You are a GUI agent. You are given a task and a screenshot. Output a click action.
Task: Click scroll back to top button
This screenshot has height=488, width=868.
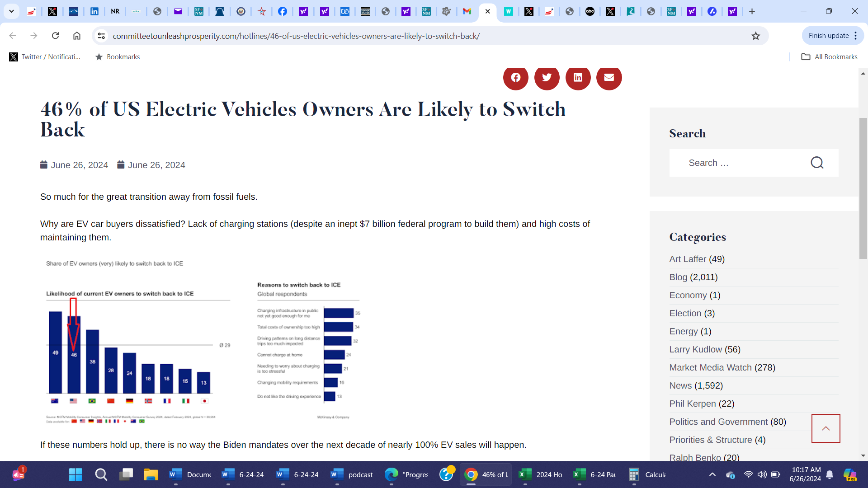[x=826, y=428]
